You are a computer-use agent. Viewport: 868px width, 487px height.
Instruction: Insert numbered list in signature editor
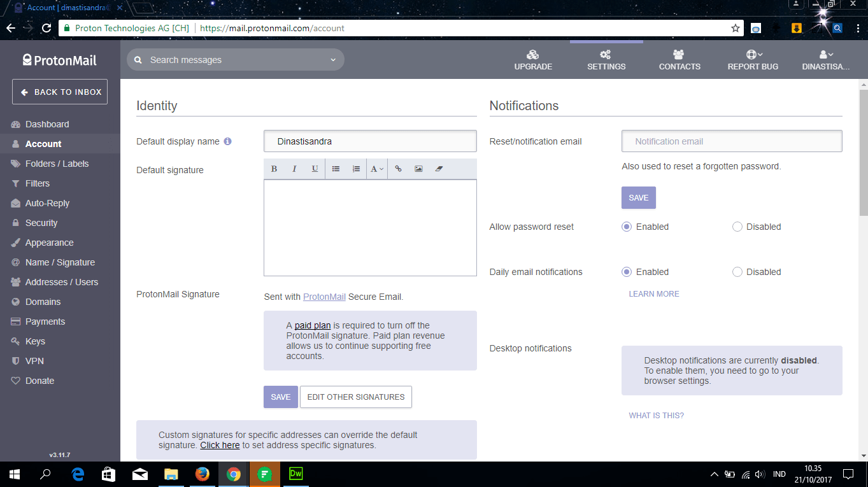coord(356,169)
